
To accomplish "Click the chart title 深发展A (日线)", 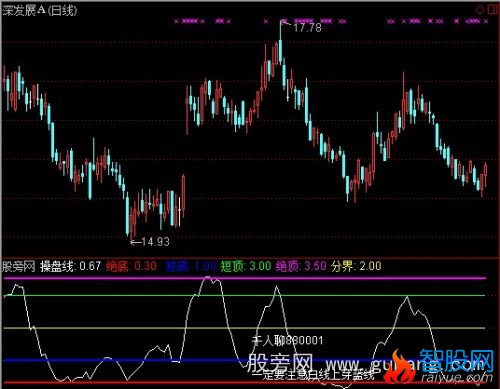I will click(40, 11).
